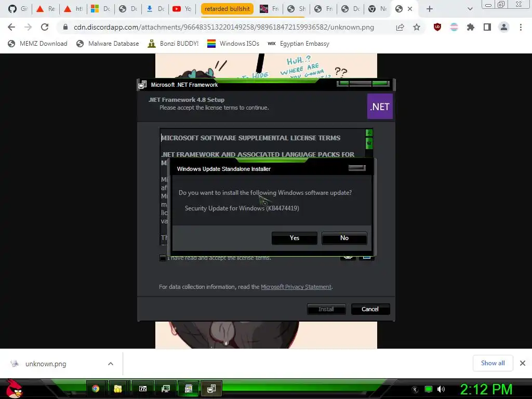Click 'MICROSOFT SOFTWARE SUPPLEMENTAL LICENSE TERMS' heading
The height and width of the screenshot is (399, 532).
pyautogui.click(x=250, y=138)
